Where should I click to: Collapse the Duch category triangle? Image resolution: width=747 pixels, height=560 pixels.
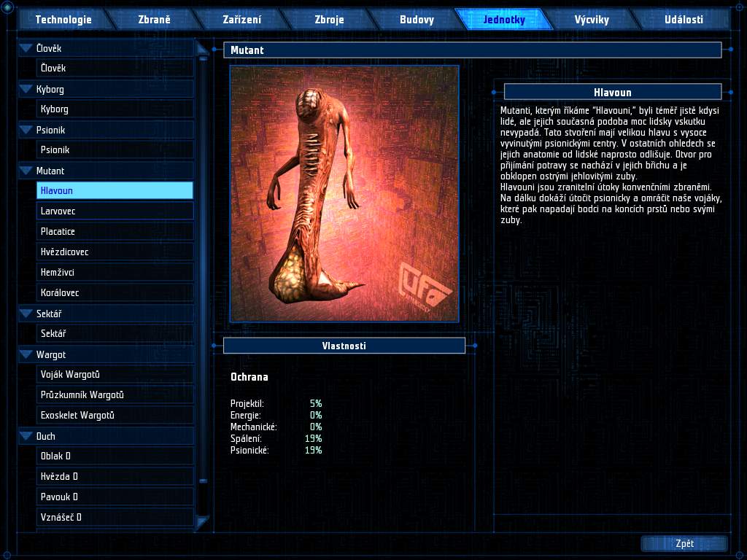click(26, 436)
